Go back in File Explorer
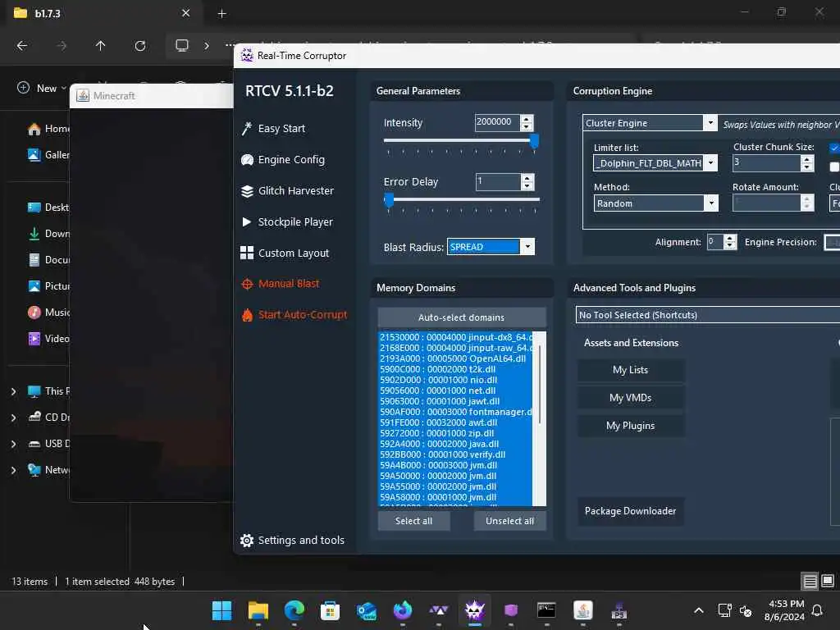Screen dimensions: 840x630 22,46
